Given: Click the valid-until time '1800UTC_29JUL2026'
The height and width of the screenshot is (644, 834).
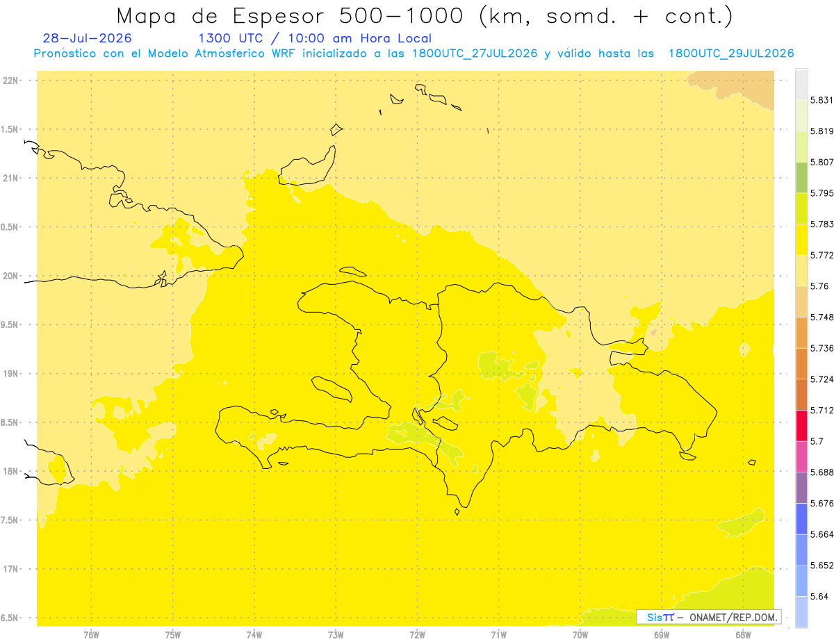Looking at the screenshot, I should click(x=730, y=53).
